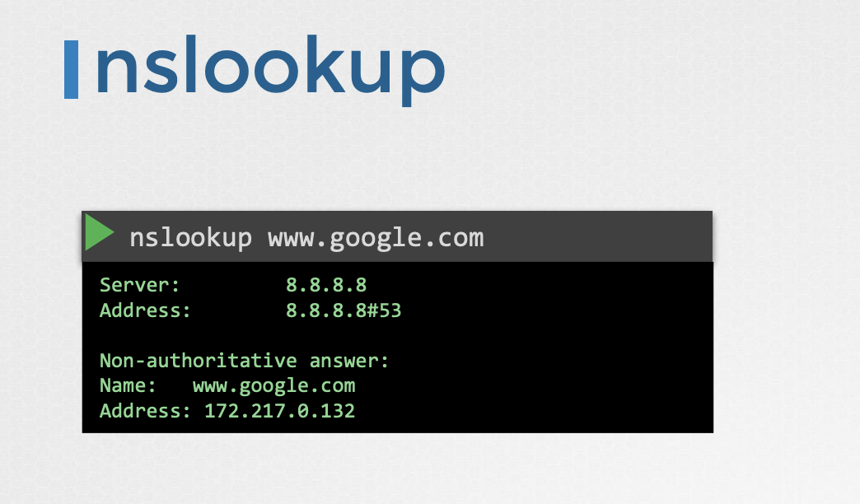
Task: Click www.google.com in the Name row
Action: pos(273,386)
